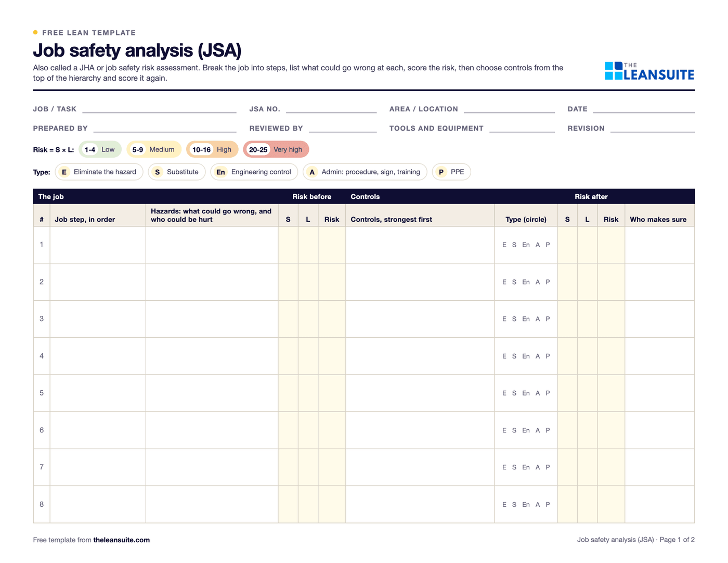Image resolution: width=728 pixels, height=563 pixels.
Task: Click the Tools and Equipment blank line
Action: [x=522, y=129]
